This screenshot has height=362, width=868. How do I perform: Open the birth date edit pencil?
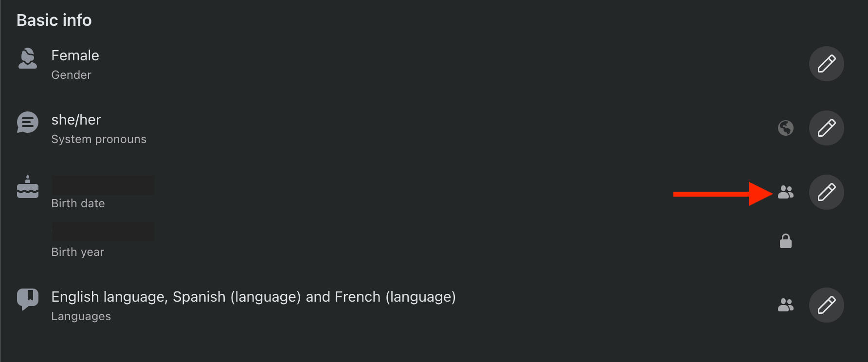[x=826, y=192]
